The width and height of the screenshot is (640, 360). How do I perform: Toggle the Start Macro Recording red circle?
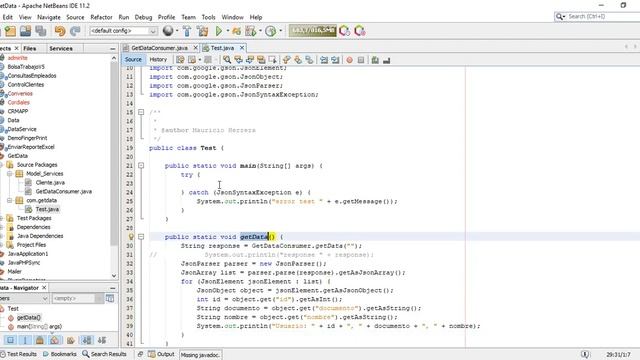(349, 60)
